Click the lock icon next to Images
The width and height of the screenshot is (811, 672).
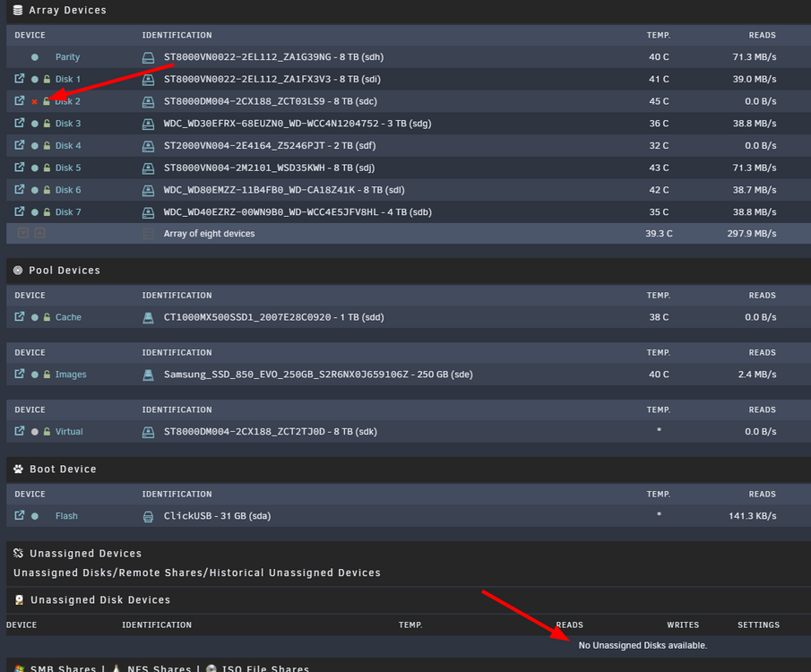(x=47, y=375)
